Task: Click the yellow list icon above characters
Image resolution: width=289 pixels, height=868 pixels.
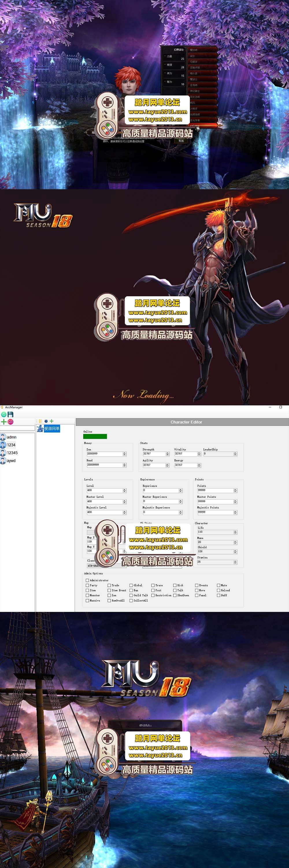Action: (x=41, y=421)
